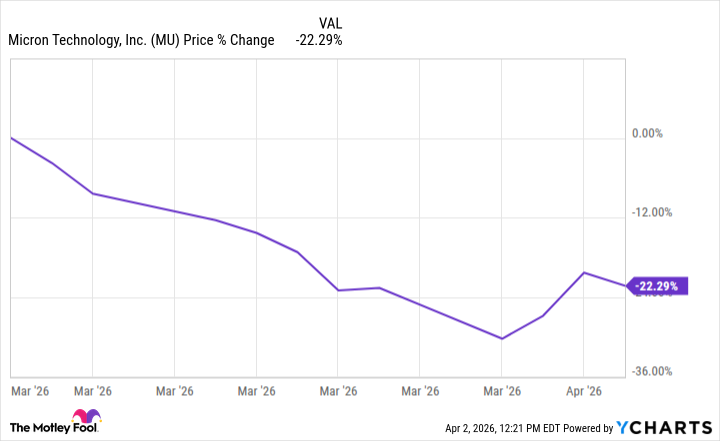Click the lowest trough of the purple line

coord(502,338)
